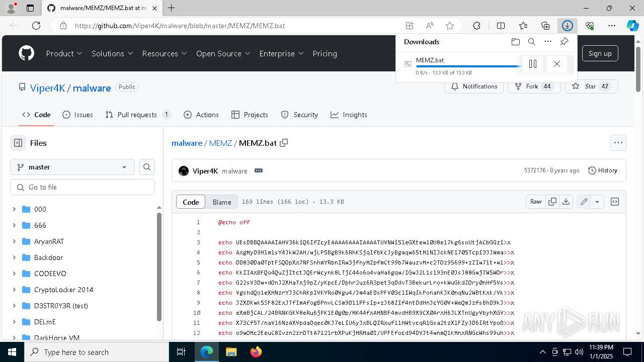Open Viper4K owner link
The width and height of the screenshot is (644, 362).
pyautogui.click(x=47, y=88)
